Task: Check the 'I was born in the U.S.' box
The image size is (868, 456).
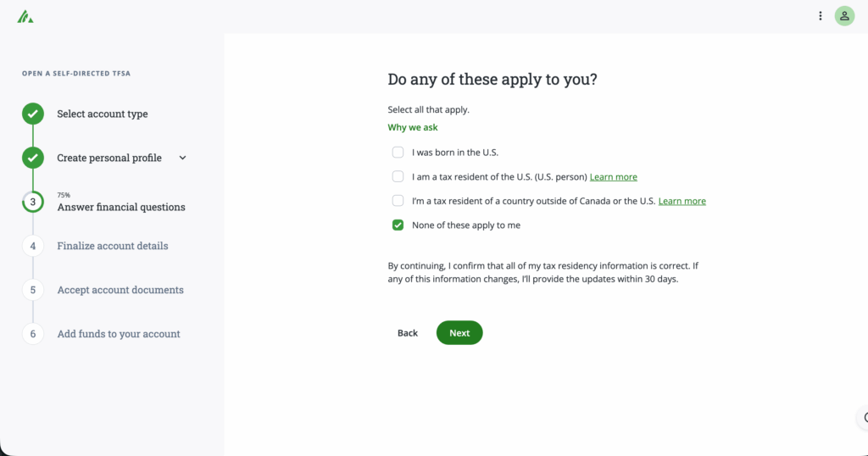Action: (x=398, y=153)
